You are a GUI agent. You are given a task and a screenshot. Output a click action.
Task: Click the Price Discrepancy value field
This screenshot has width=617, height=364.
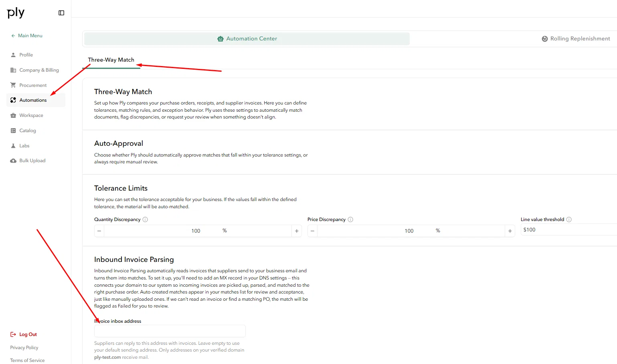coord(411,231)
